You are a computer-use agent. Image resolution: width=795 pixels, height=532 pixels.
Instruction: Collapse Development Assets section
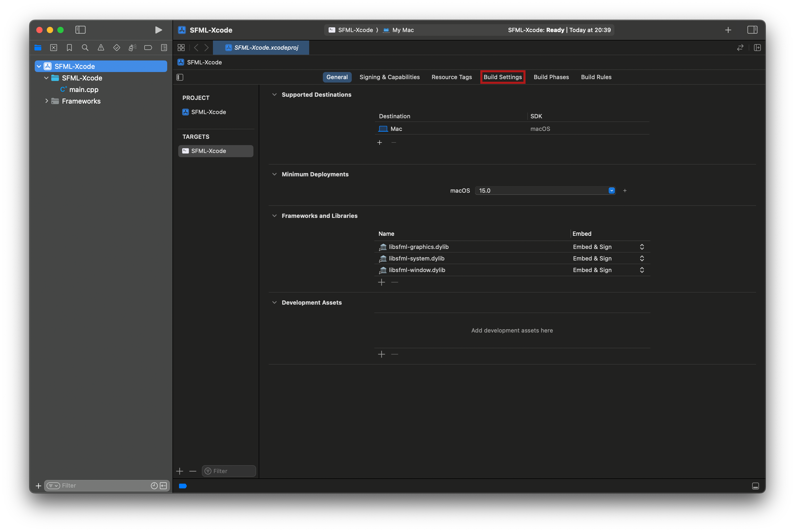tap(274, 303)
